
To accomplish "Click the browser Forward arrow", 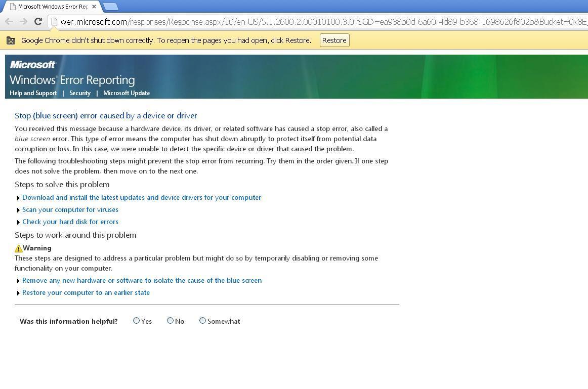I will (23, 21).
